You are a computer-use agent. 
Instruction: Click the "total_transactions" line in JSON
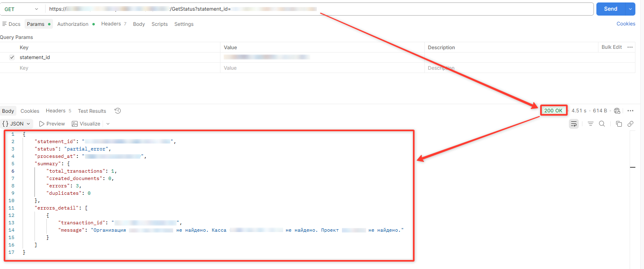(x=81, y=171)
